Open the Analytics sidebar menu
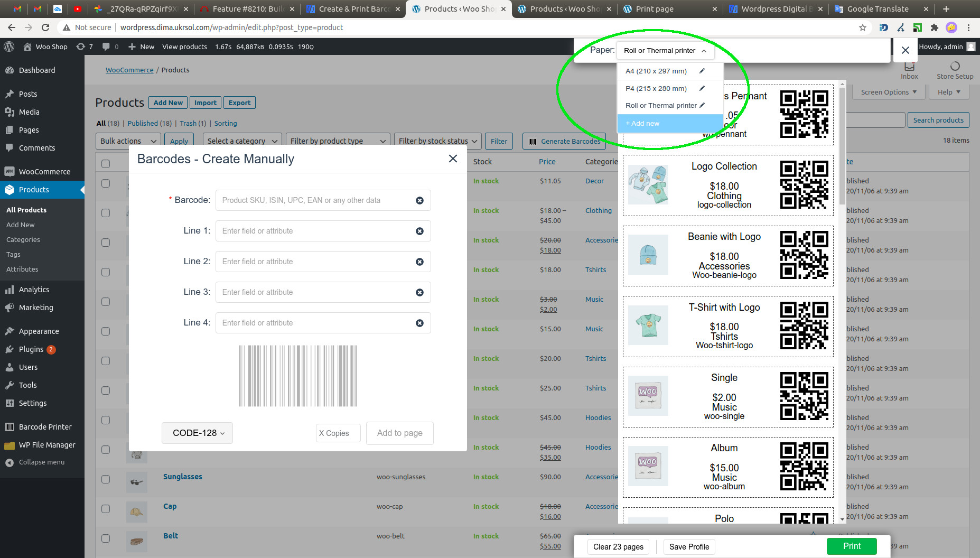Screen dimensions: 980x558 pos(42,290)
